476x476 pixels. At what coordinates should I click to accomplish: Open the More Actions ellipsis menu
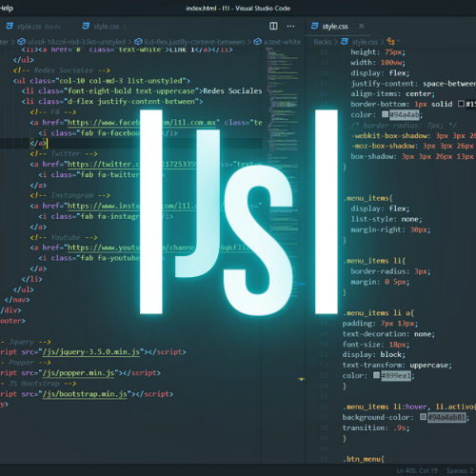tap(290, 26)
